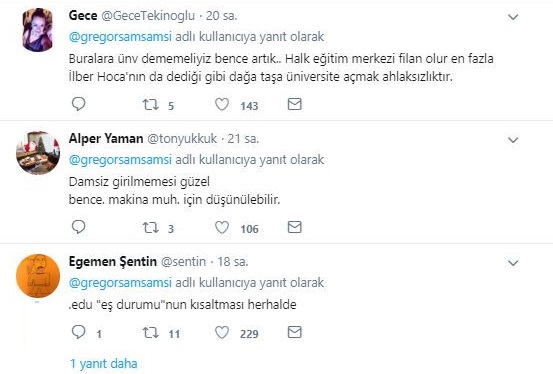Show '1 yanıt daha' additional reply
Screen dimensions: 553x374
(104, 363)
